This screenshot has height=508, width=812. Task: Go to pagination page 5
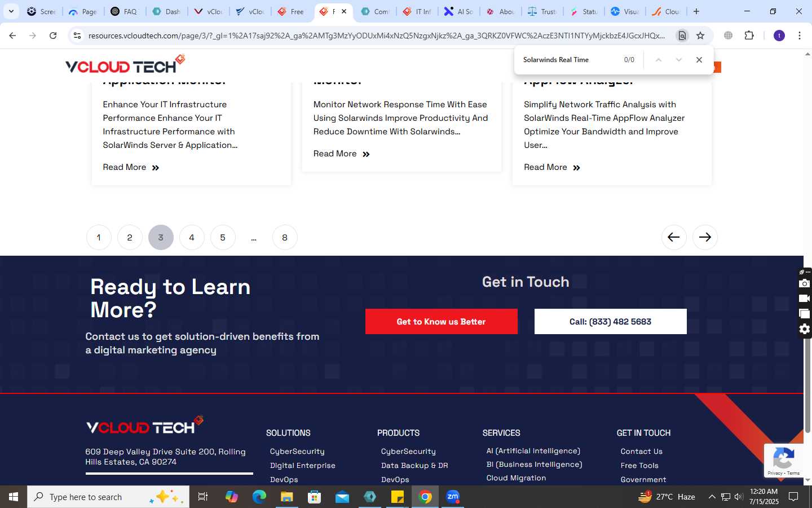pos(223,237)
